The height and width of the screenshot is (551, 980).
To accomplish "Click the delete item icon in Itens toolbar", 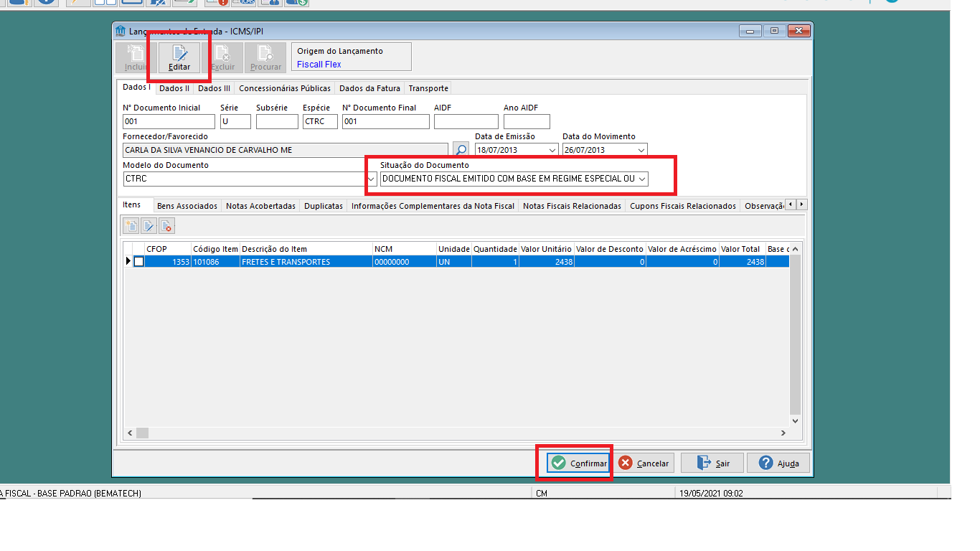I will tap(166, 226).
